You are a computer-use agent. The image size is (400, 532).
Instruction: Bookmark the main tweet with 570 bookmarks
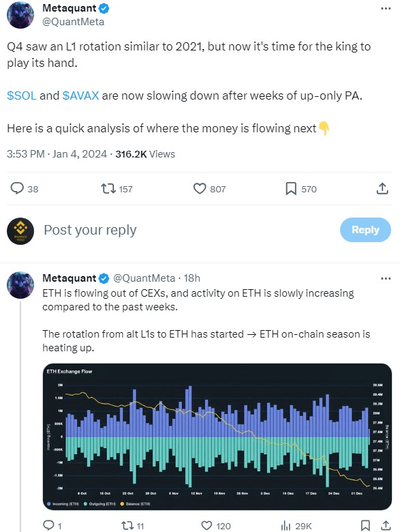coord(291,189)
